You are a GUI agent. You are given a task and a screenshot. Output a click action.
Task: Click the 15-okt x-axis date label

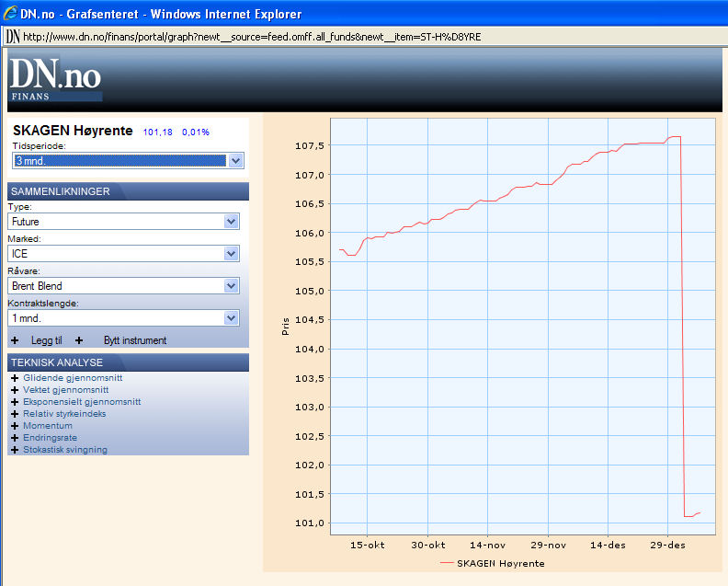[x=368, y=546]
